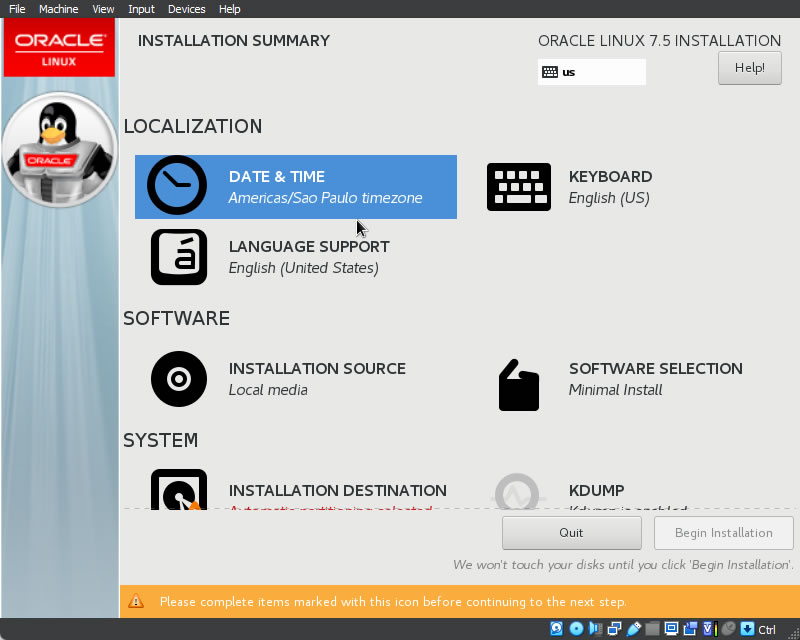Open the Machine menu
Image resolution: width=800 pixels, height=640 pixels.
point(59,9)
